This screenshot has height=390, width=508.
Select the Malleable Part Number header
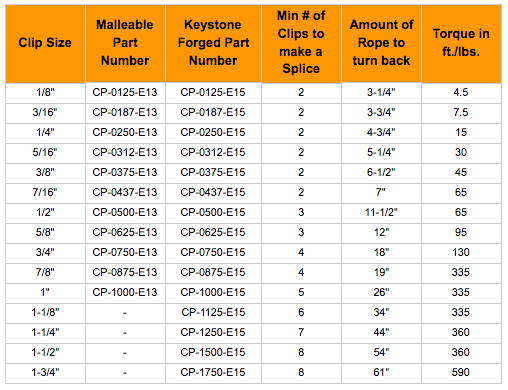pos(125,43)
